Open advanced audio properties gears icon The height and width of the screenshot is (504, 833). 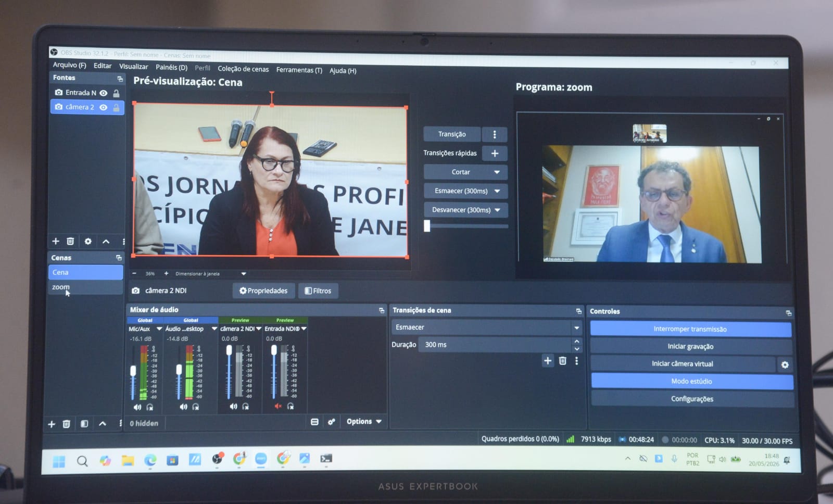pos(332,422)
